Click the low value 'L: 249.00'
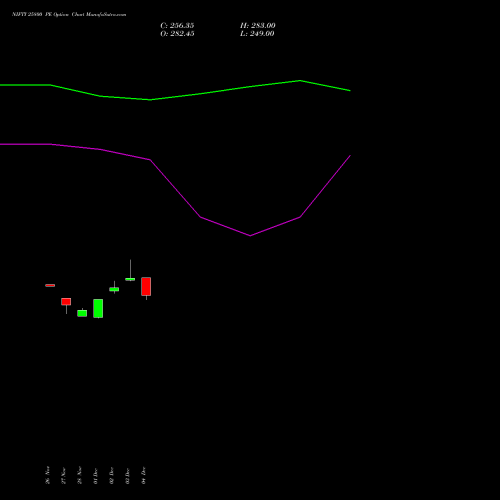Screen dimensions: 500x500 pos(257,34)
